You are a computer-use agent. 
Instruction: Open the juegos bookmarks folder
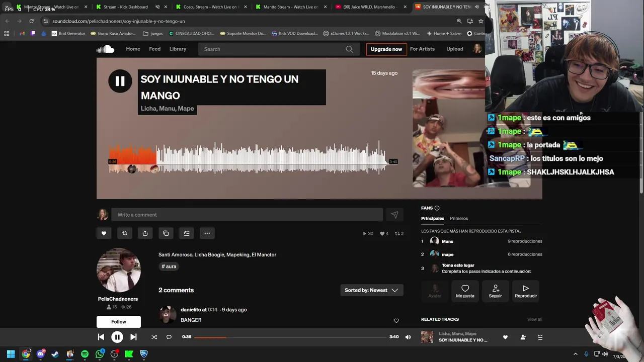point(153,34)
